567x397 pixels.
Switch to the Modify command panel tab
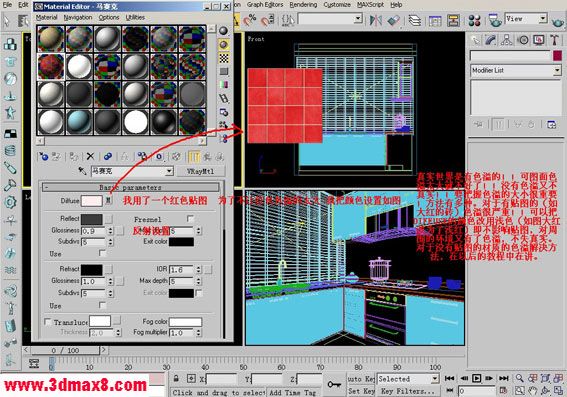pyautogui.click(x=491, y=40)
